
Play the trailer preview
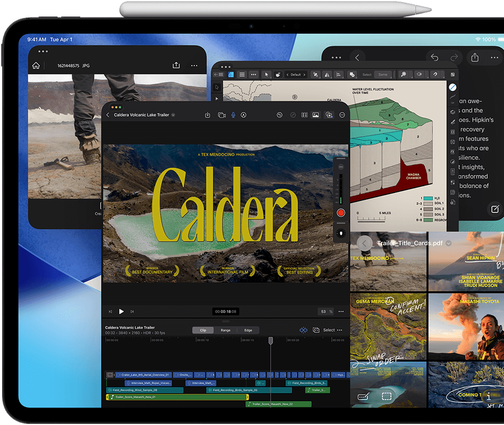tap(122, 311)
